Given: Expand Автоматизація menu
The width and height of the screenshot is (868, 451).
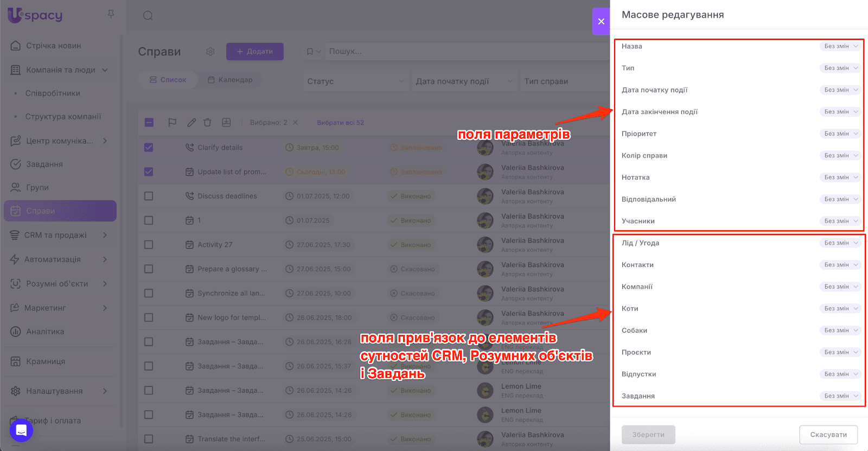Looking at the screenshot, I should coord(105,259).
